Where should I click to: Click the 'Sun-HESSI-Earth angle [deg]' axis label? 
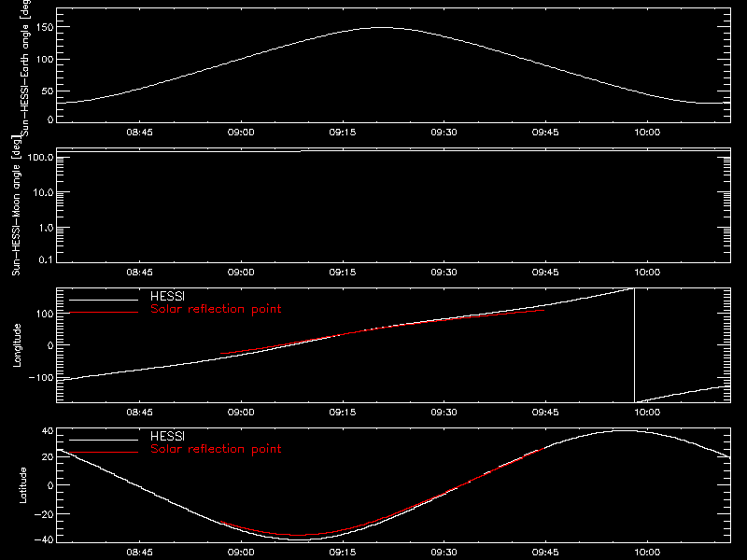(25, 66)
